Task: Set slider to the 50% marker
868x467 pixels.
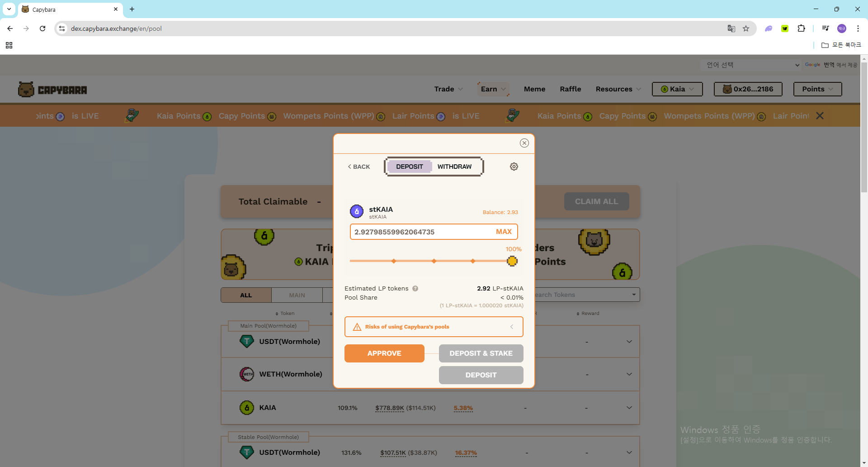Action: 434,261
